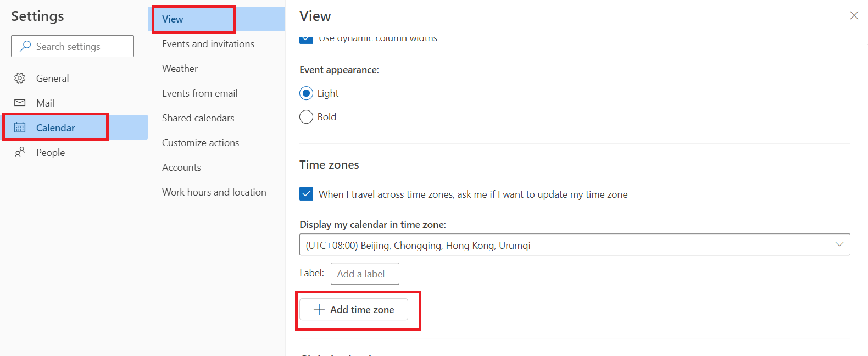Open Shared calendars section
The image size is (868, 356).
198,118
